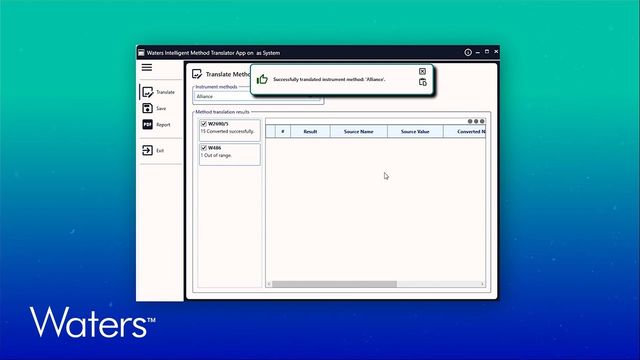Click the scrollbar left arrow in results table
Image resolution: width=640 pixels, height=360 pixels.
[x=269, y=284]
